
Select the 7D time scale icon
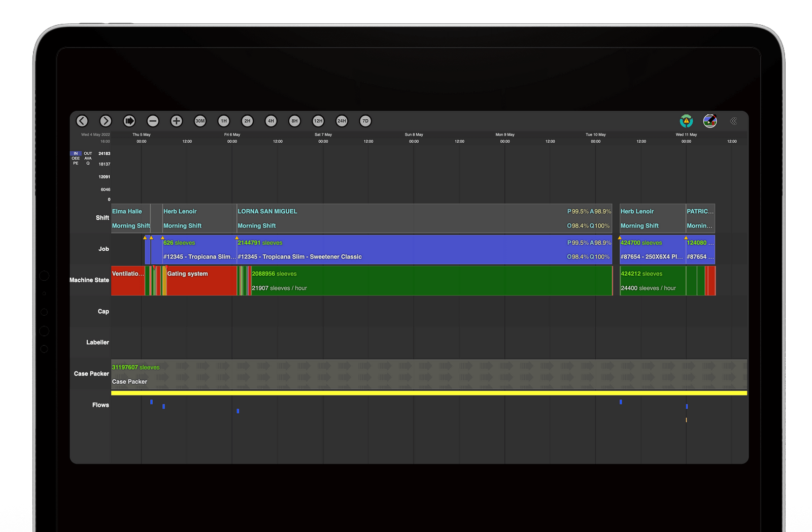tap(365, 121)
